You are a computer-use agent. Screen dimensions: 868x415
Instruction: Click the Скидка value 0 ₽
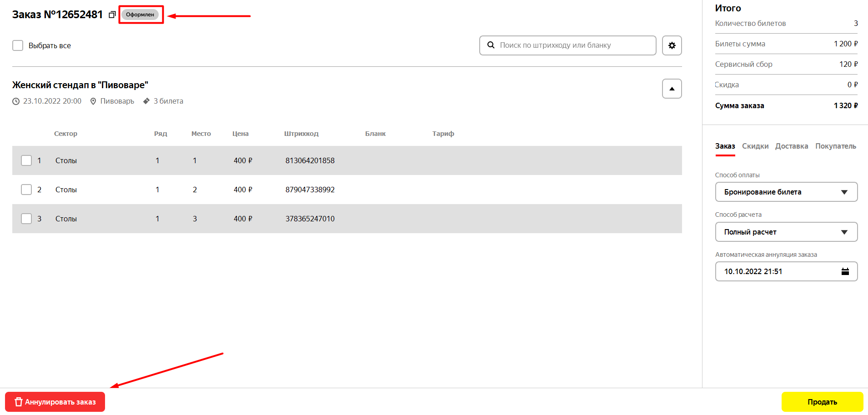(853, 85)
